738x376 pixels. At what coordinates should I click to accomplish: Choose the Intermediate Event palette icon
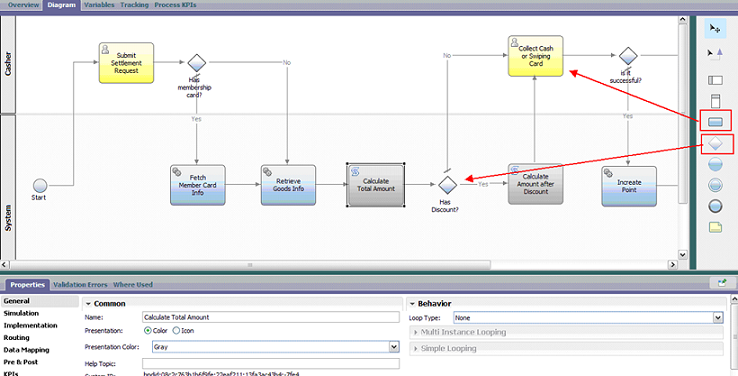[x=715, y=185]
